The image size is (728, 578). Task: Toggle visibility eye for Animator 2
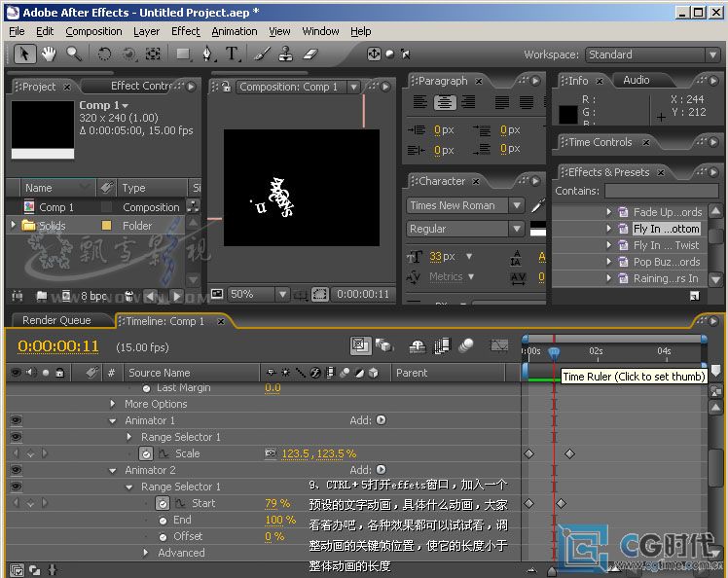[x=16, y=470]
